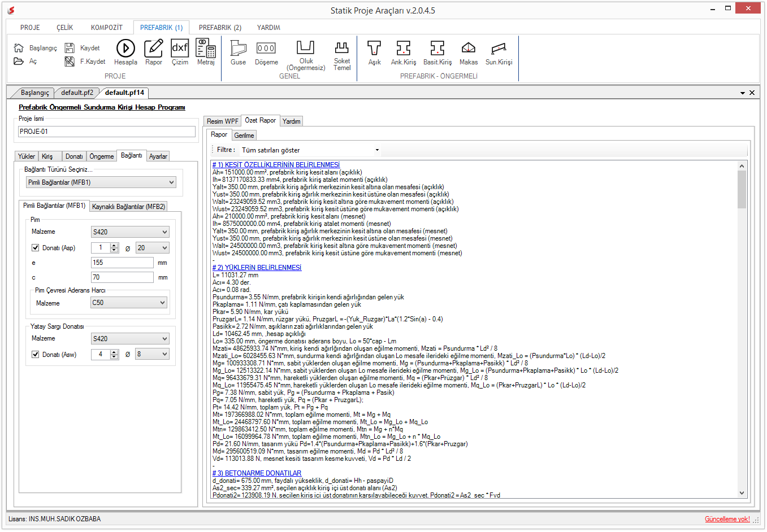Viewport: 767px width, 532px height.
Task: Open Yükler settings tab
Action: click(x=27, y=156)
